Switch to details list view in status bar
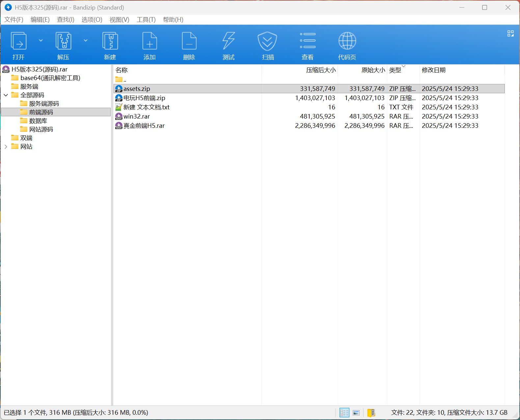 [x=344, y=413]
